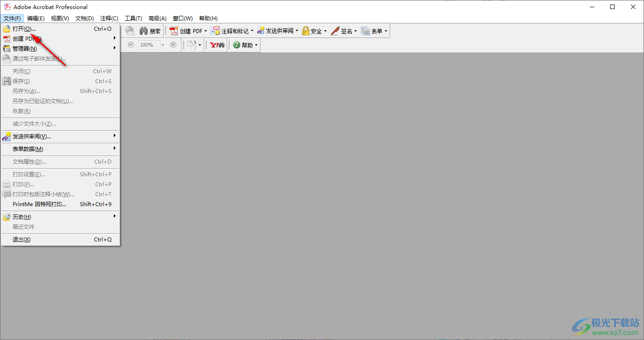Click the 表单 forms toolbar button
The image size is (644, 340).
[x=372, y=31]
